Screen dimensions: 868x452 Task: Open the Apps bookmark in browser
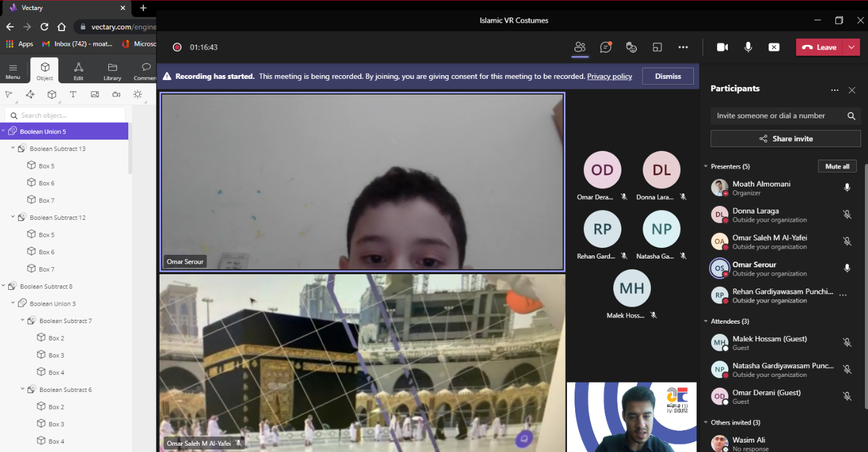coord(19,44)
